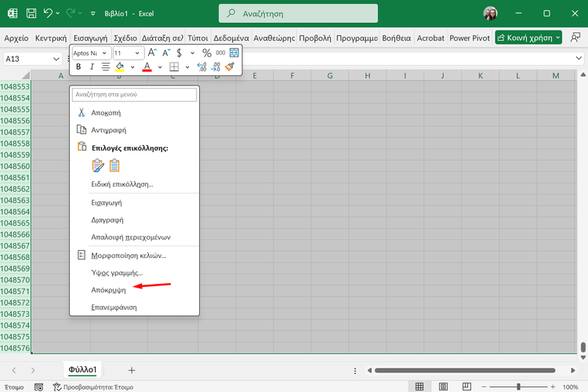
Task: Click the Increase Font Size icon
Action: 150,53
